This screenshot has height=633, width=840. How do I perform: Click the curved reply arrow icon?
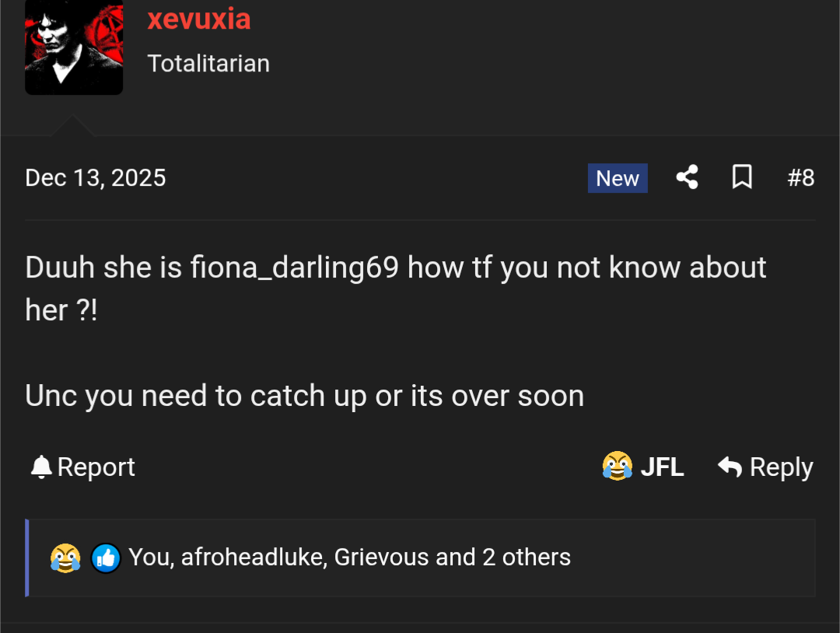coord(730,467)
